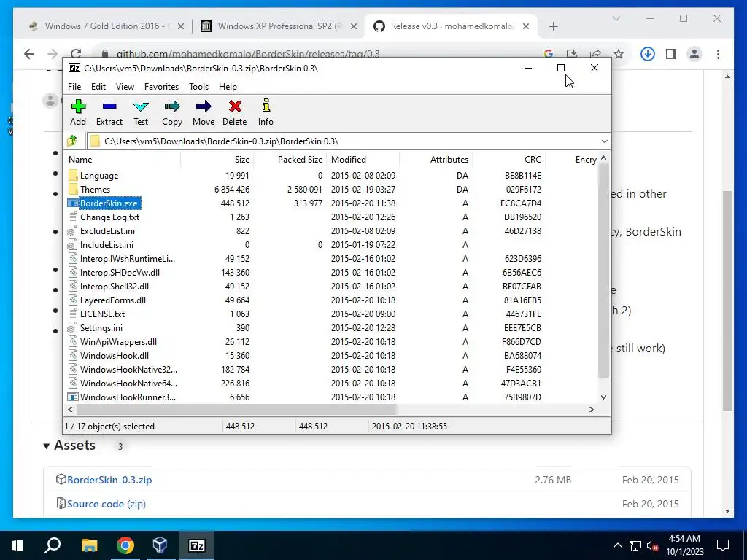Open File Explorer from taskbar
This screenshot has width=747, height=560.
click(x=89, y=545)
